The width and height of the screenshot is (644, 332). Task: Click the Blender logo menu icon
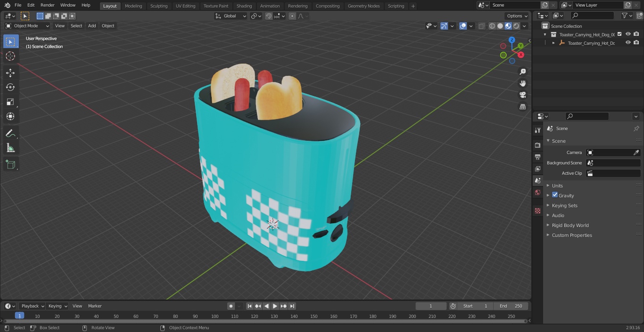7,5
